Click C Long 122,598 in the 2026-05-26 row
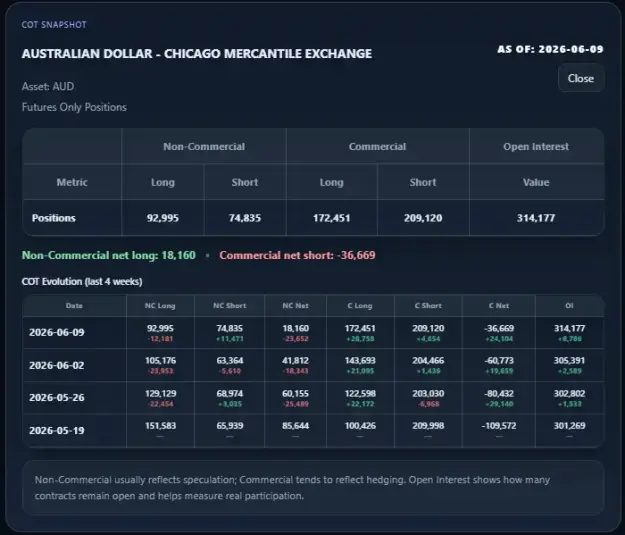The image size is (625, 535). [360, 393]
